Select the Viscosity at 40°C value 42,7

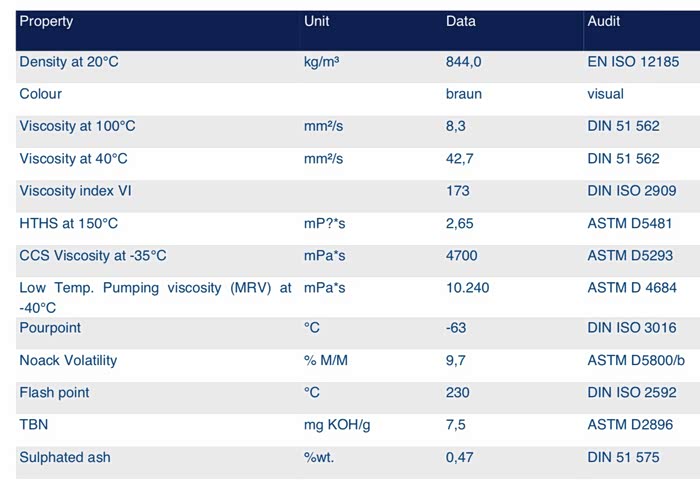pyautogui.click(x=460, y=159)
